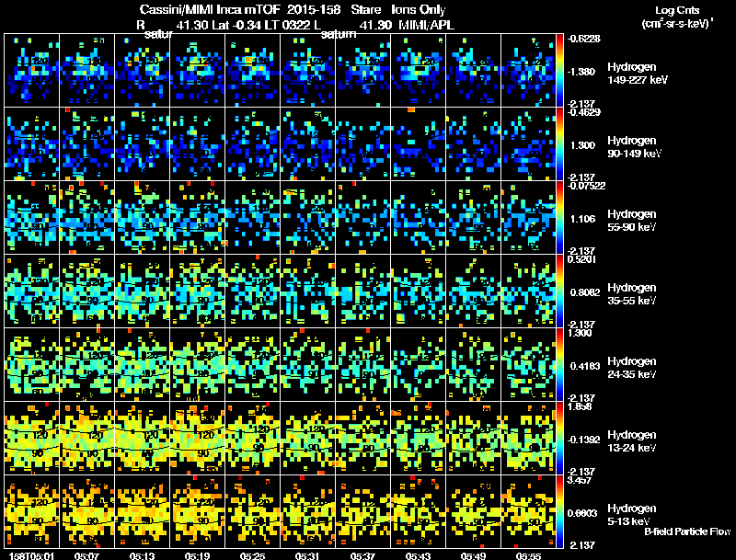Select the 05:37 time label

tap(362, 555)
